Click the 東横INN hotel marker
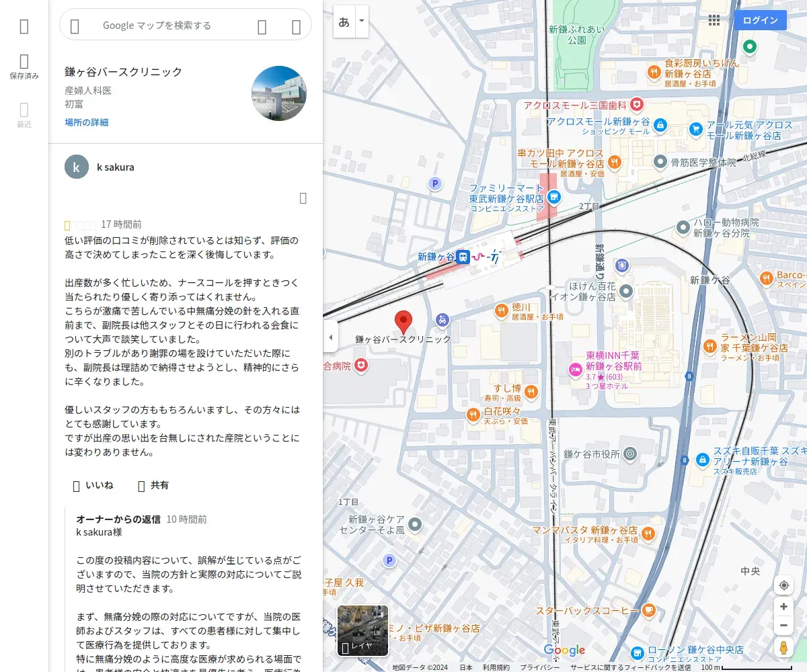 (576, 368)
